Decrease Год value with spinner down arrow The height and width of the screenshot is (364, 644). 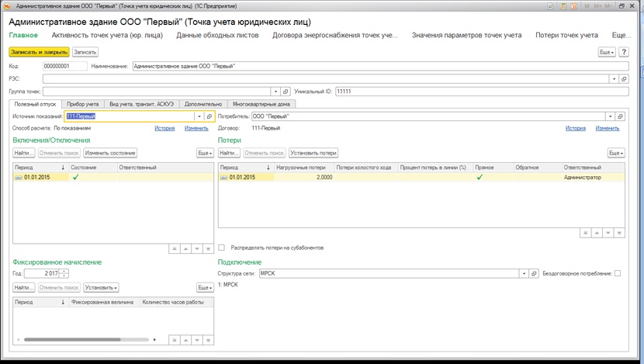(64, 276)
